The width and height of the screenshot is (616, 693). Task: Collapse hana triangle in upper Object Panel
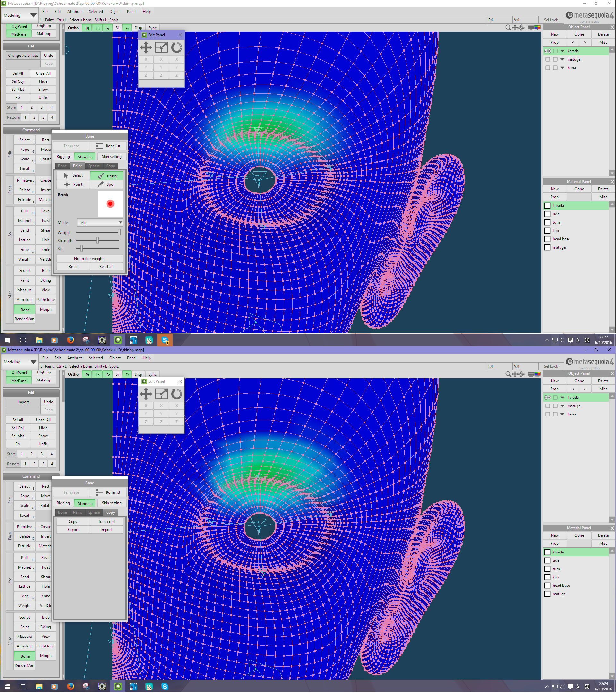(562, 68)
